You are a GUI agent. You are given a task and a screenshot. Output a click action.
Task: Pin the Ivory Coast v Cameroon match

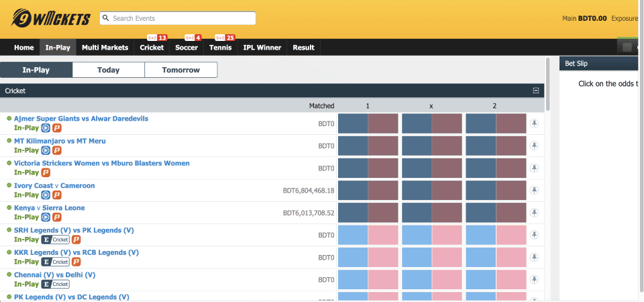[534, 190]
